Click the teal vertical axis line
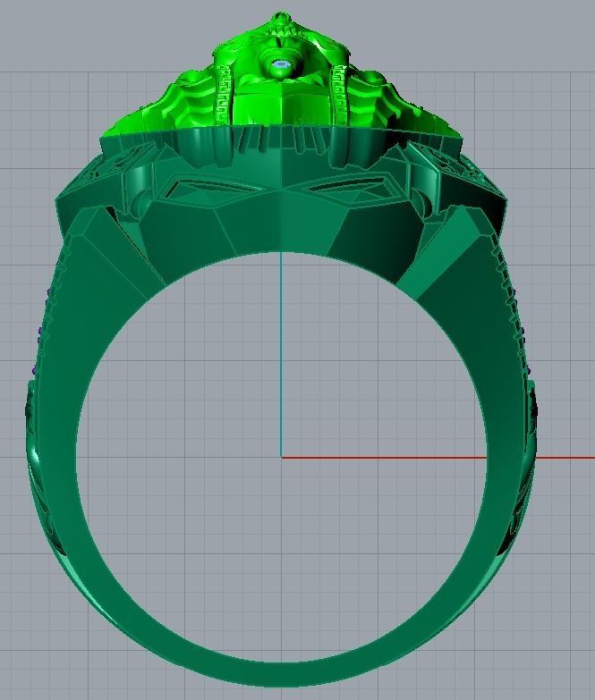 pyautogui.click(x=281, y=354)
